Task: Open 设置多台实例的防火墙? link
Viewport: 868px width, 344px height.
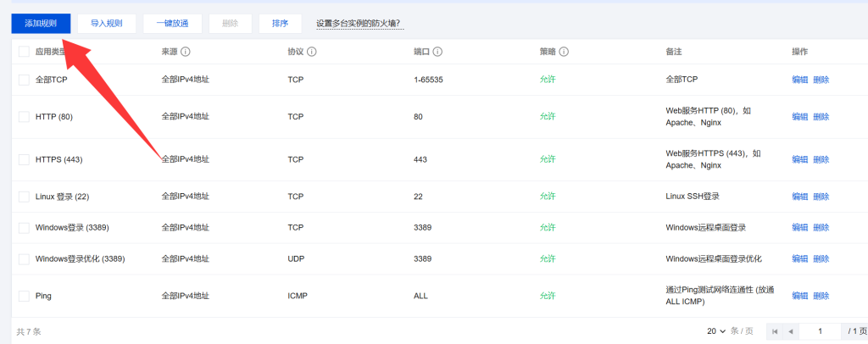Action: [x=358, y=24]
